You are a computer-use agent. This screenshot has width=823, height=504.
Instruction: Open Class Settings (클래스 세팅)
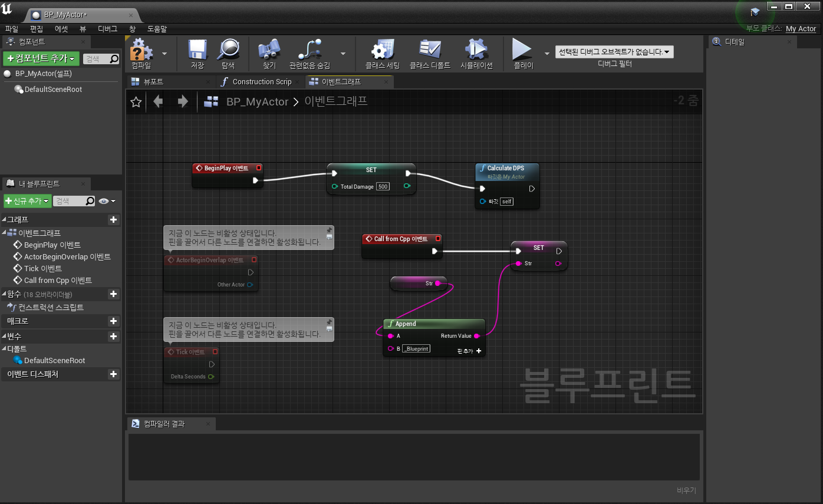383,53
